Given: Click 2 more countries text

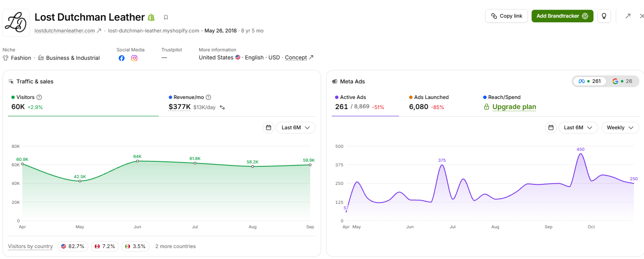Looking at the screenshot, I should coord(176,246).
